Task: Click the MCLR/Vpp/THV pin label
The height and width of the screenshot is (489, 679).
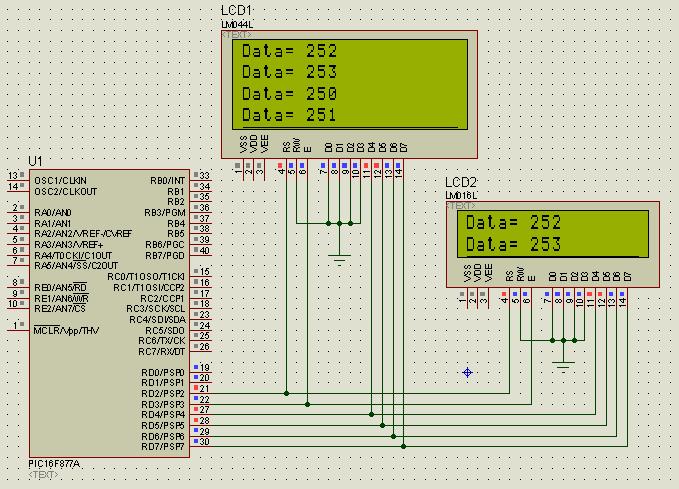Action: pos(66,331)
